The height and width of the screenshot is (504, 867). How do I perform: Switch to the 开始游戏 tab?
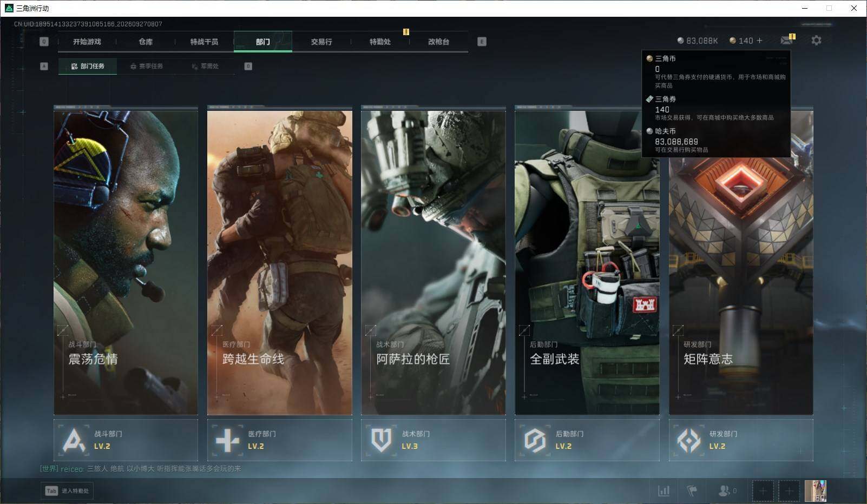tap(87, 42)
